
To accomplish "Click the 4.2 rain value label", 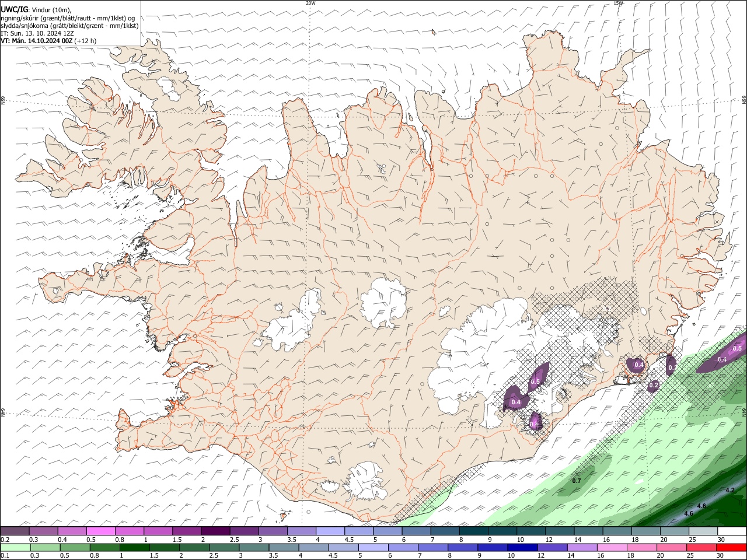I will tap(730, 491).
